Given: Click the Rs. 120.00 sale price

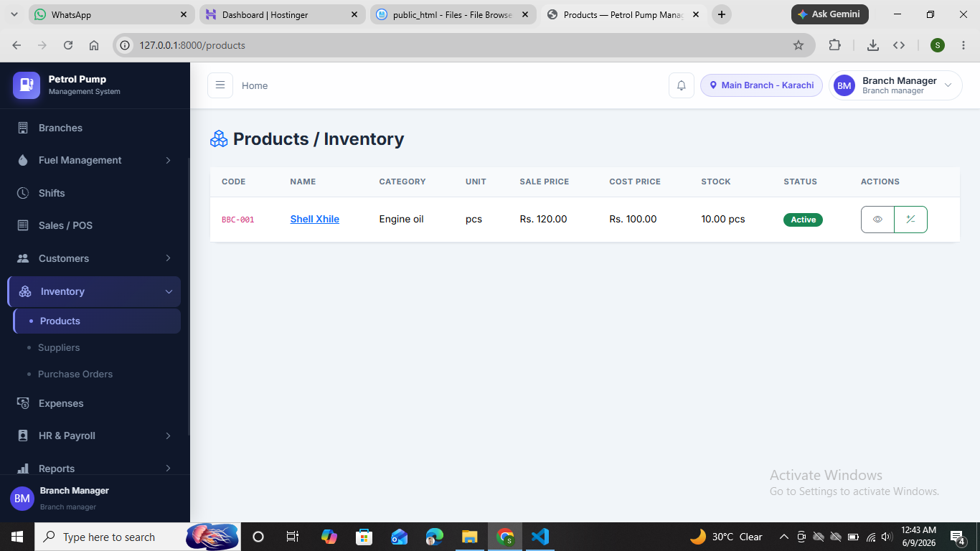Looking at the screenshot, I should (544, 219).
